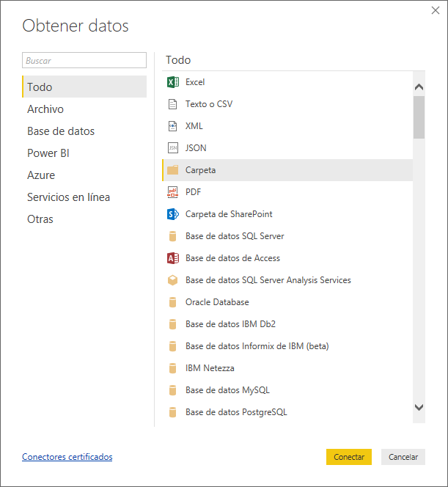Select the Carpeta label
The image size is (448, 487).
[x=201, y=170]
